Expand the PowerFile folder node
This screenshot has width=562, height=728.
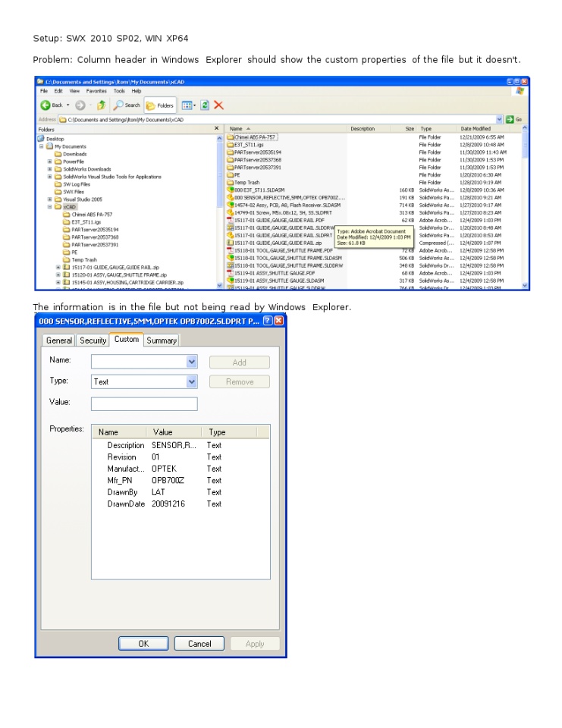(x=50, y=162)
